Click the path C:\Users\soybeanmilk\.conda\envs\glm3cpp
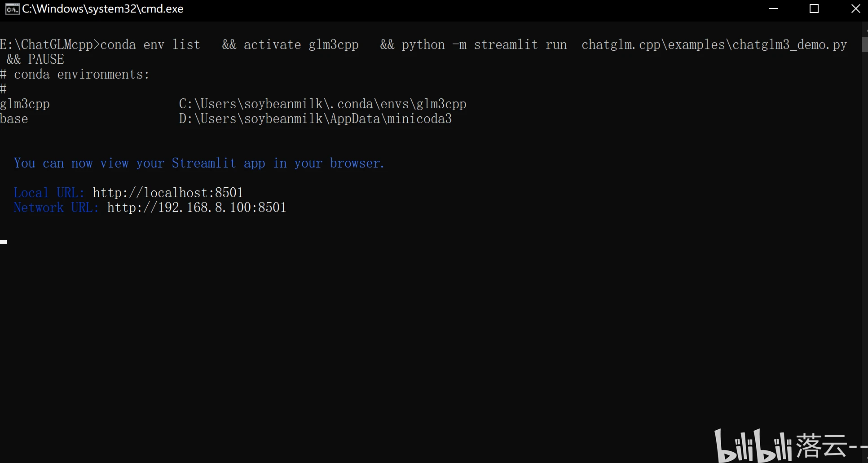 tap(322, 104)
